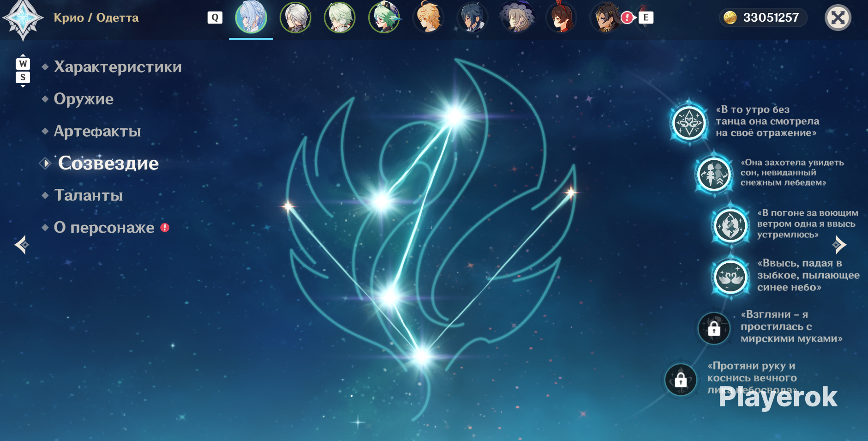Click the Q previous-character key hint
This screenshot has width=868, height=441.
coord(215,18)
